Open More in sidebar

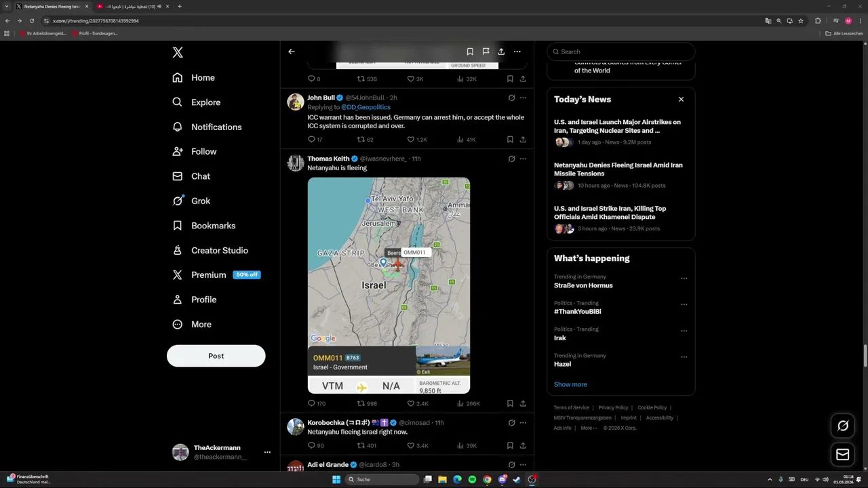point(191,324)
